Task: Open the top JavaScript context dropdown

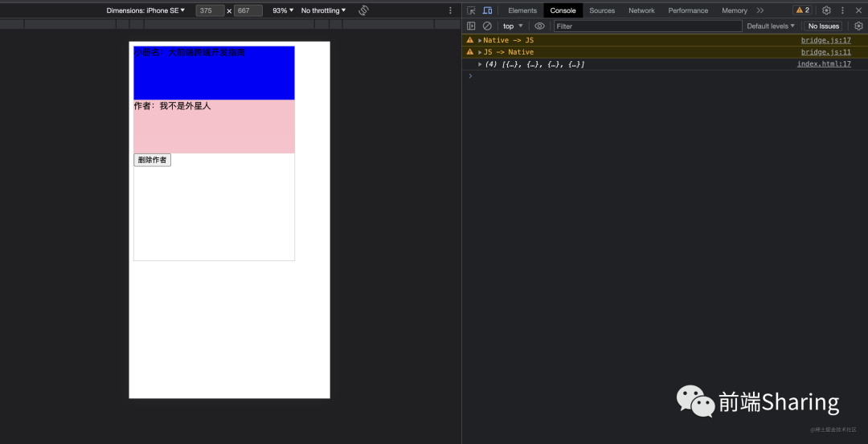Action: coord(513,26)
